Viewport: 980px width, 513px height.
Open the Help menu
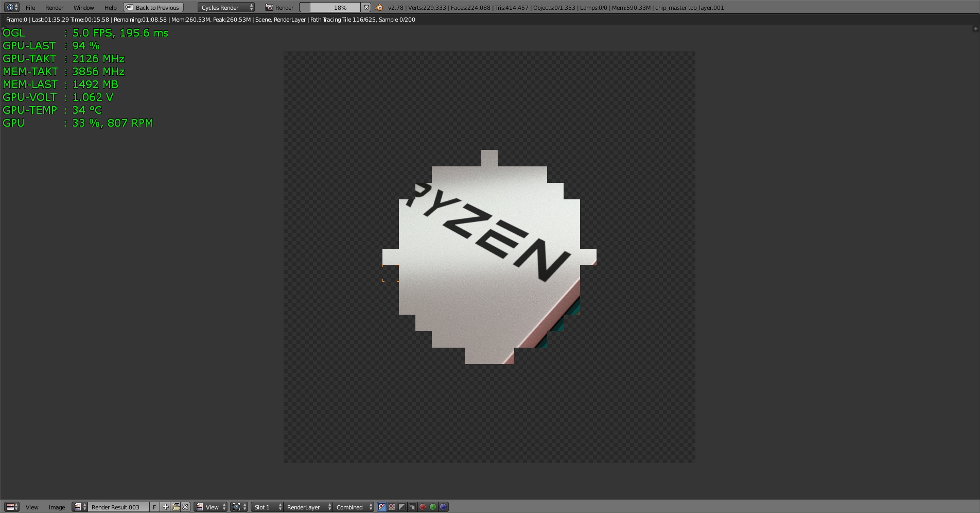pyautogui.click(x=110, y=8)
